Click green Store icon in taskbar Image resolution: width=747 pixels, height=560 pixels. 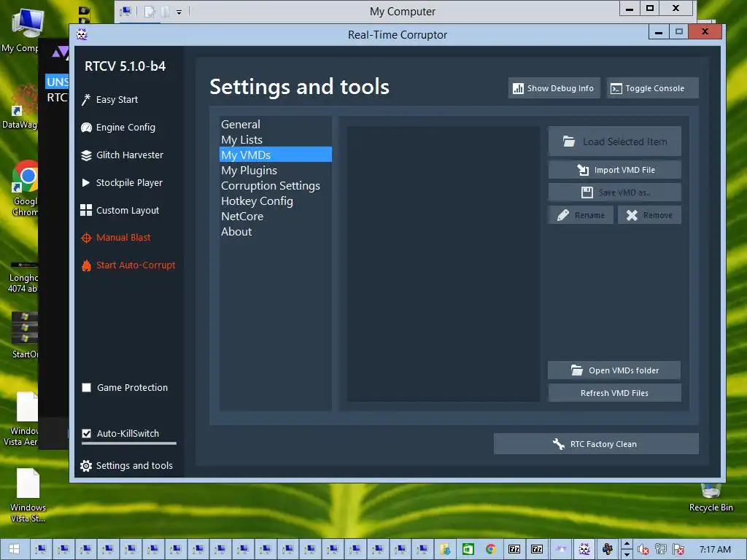click(x=468, y=549)
